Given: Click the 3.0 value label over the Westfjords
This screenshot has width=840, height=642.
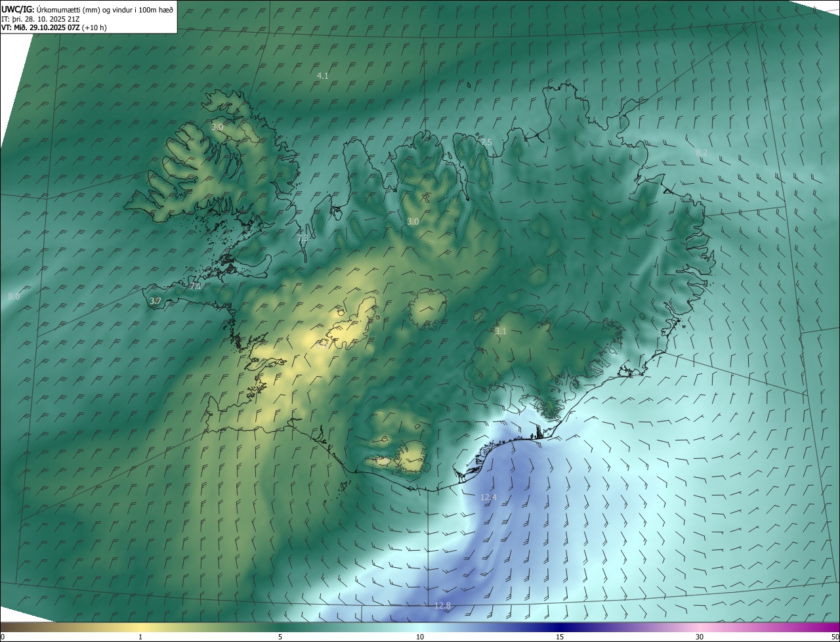Looking at the screenshot, I should [217, 127].
